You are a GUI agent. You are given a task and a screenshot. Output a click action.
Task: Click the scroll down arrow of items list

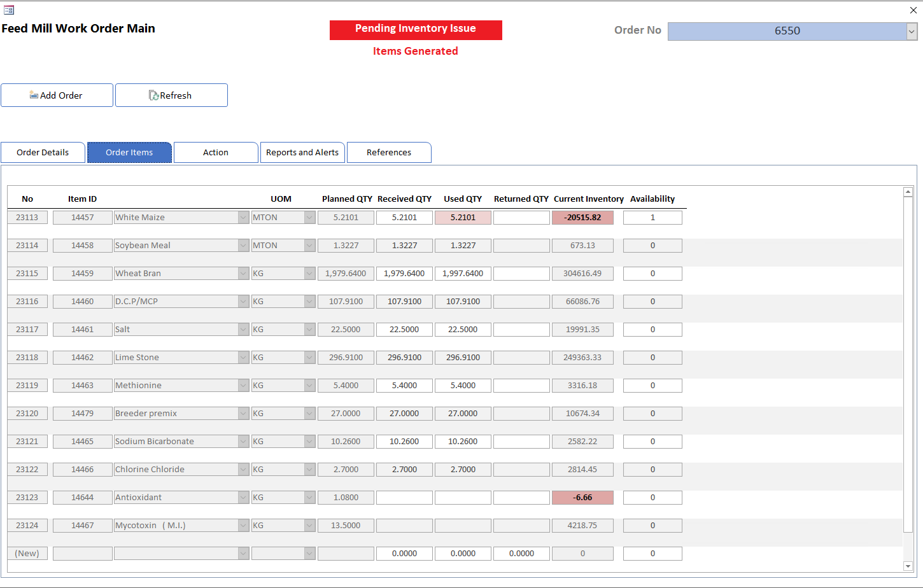tap(908, 566)
